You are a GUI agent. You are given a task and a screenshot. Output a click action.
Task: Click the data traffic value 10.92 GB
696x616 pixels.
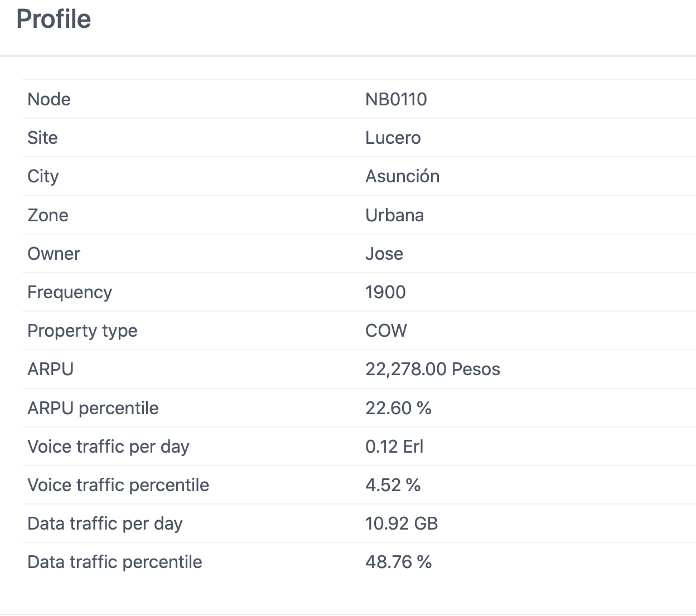402,523
